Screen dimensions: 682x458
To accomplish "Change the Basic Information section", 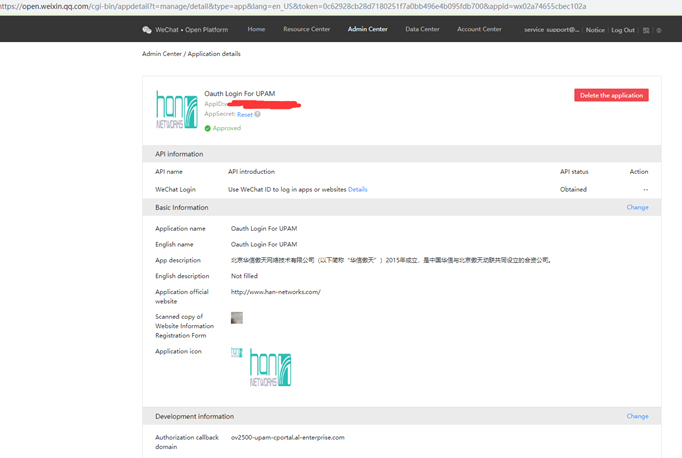I will pos(637,207).
